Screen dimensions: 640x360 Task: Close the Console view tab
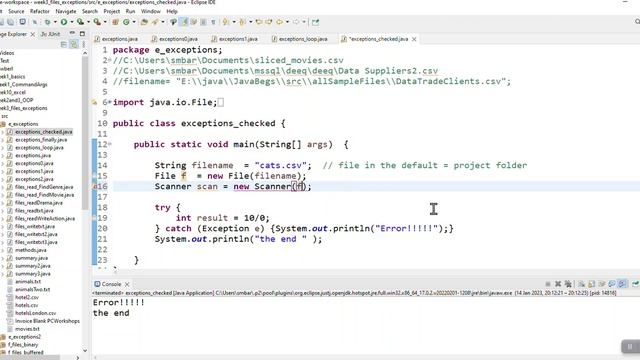click(x=127, y=284)
